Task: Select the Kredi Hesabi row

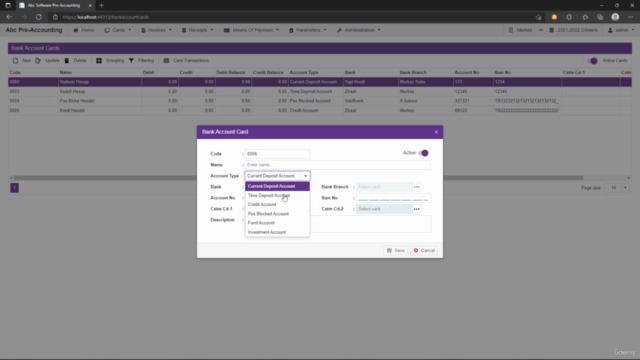Action: tap(320, 111)
